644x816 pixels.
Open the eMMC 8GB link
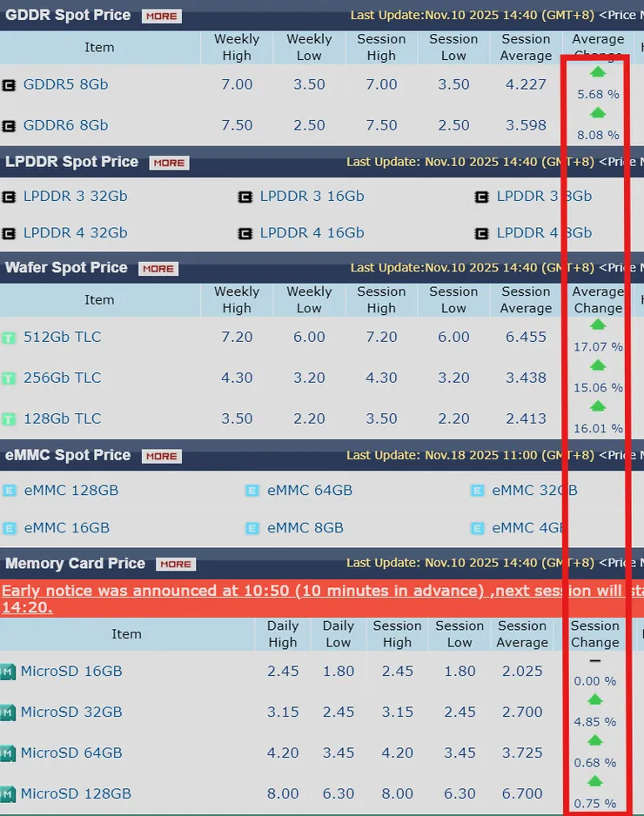tap(305, 528)
